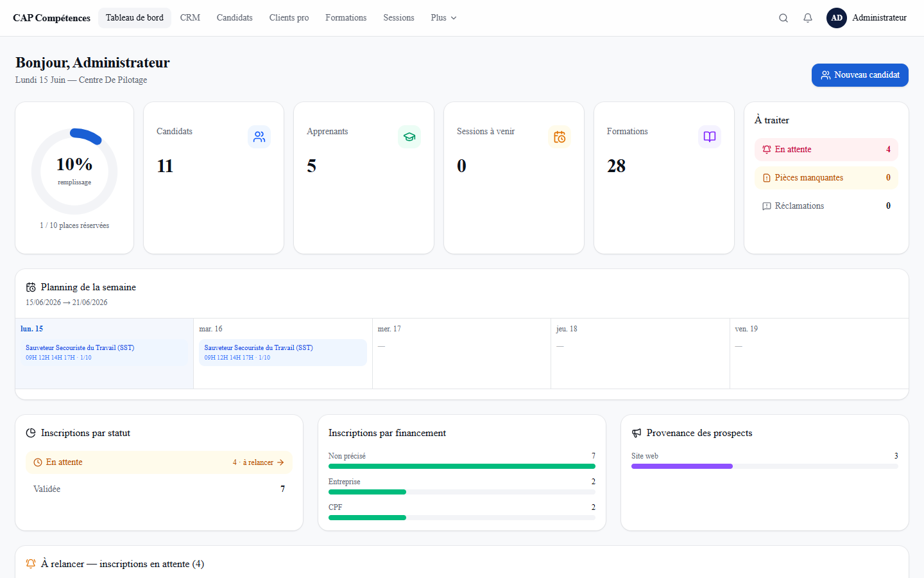
Task: Open the En attente à relancer row
Action: pyautogui.click(x=159, y=462)
